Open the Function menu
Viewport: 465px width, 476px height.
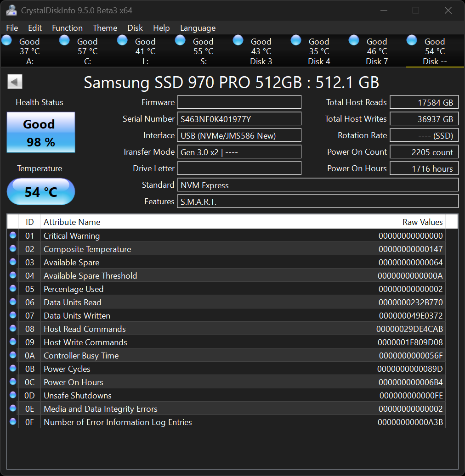click(67, 28)
